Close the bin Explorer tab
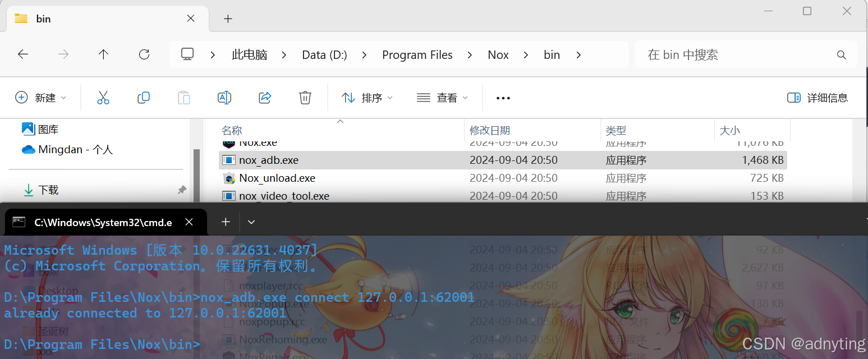The width and height of the screenshot is (868, 359). point(191,19)
